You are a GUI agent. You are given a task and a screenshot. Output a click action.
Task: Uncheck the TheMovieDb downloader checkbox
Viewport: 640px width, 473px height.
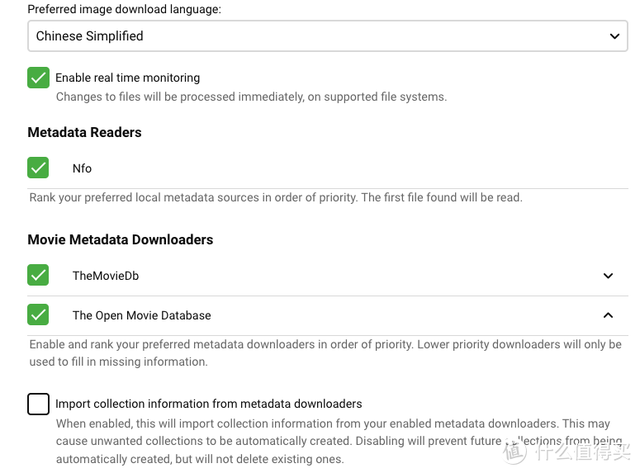[x=38, y=275]
